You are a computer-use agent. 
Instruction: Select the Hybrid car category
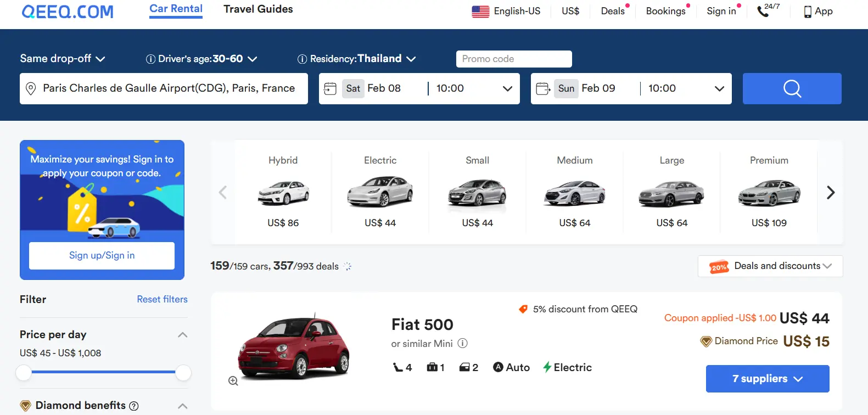(283, 192)
